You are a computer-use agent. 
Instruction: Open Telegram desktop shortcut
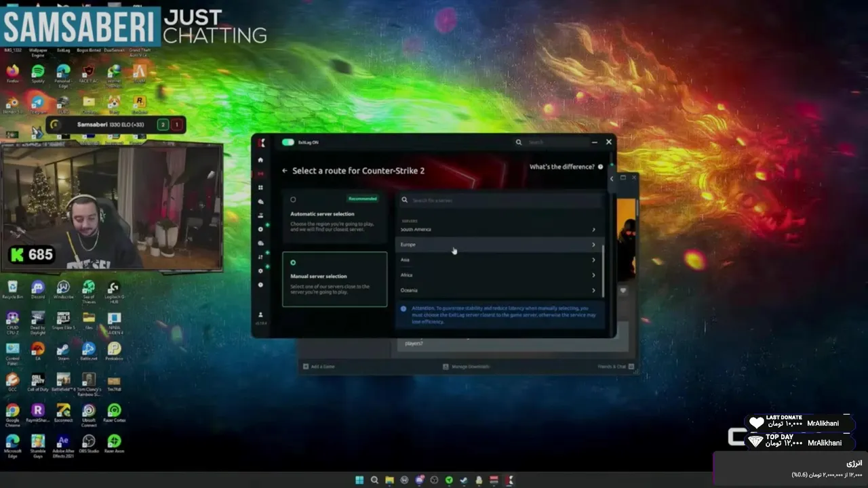(38, 104)
